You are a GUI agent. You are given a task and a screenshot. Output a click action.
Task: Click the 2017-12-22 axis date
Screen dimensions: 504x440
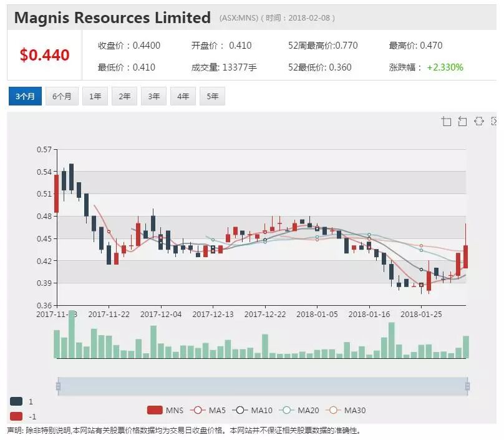tap(265, 314)
